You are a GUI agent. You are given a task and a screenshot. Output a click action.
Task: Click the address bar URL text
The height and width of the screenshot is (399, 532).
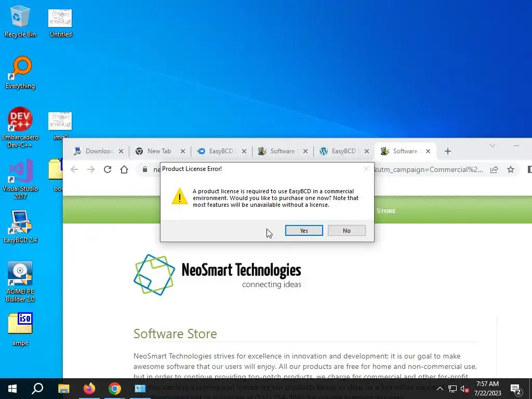tap(428, 169)
